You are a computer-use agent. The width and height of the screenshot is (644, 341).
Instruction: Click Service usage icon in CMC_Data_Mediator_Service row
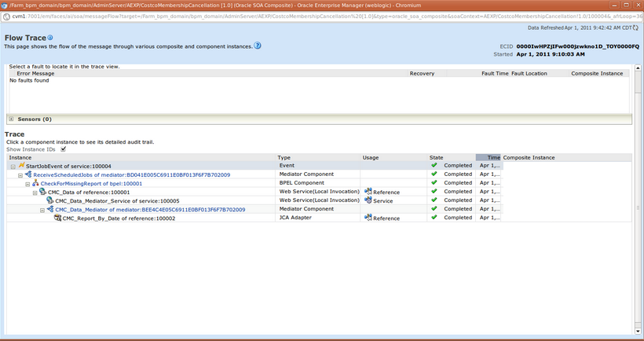pos(368,200)
